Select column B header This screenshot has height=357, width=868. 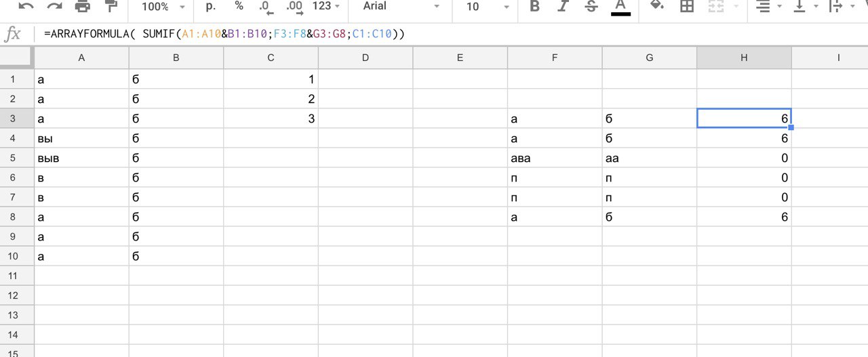click(x=176, y=58)
